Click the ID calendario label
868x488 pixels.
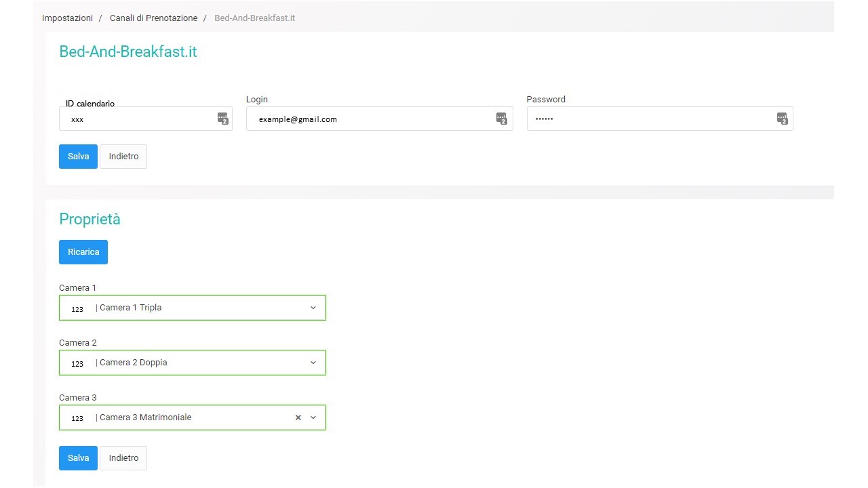[x=90, y=104]
